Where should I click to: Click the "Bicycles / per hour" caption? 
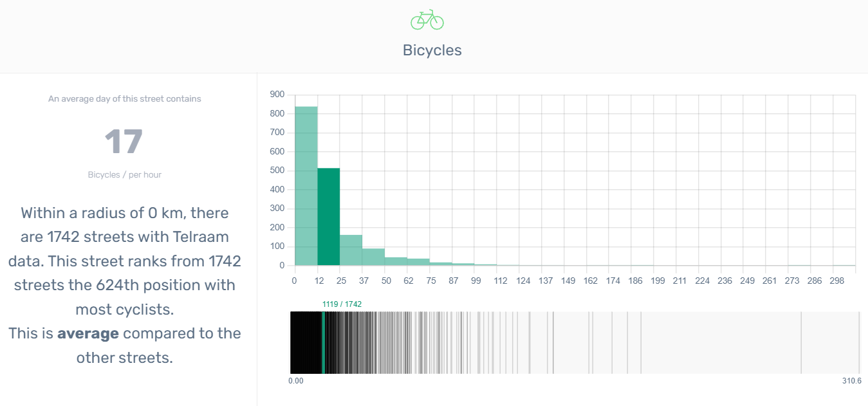(x=125, y=175)
